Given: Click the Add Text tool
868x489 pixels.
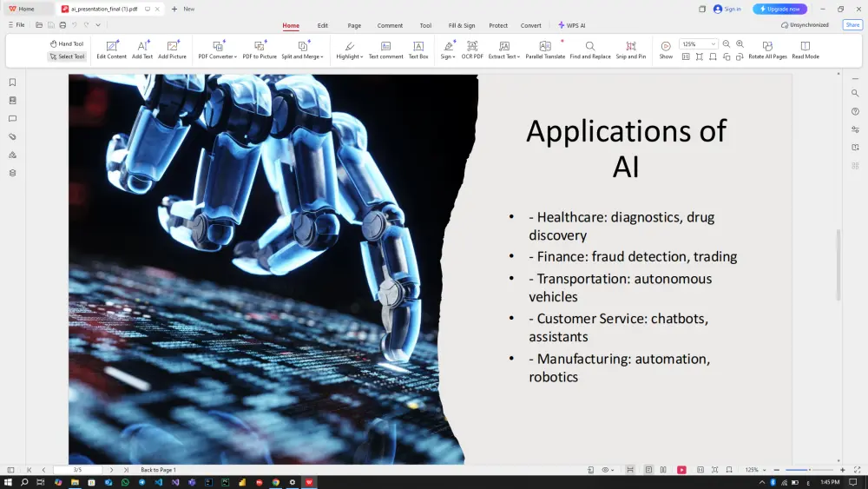Looking at the screenshot, I should coord(142,50).
